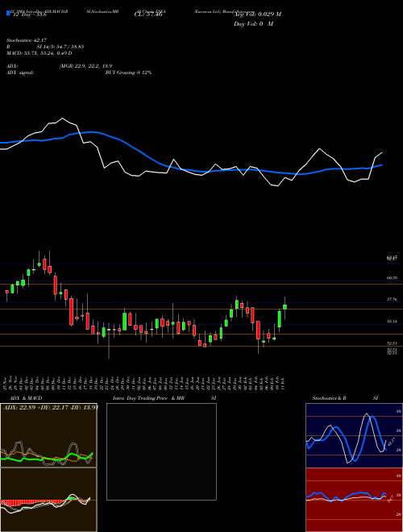Image resolution: width=403 pixels, height=532 pixels.
Task: Click the "ADX signal:" label
Action: pos(20,73)
